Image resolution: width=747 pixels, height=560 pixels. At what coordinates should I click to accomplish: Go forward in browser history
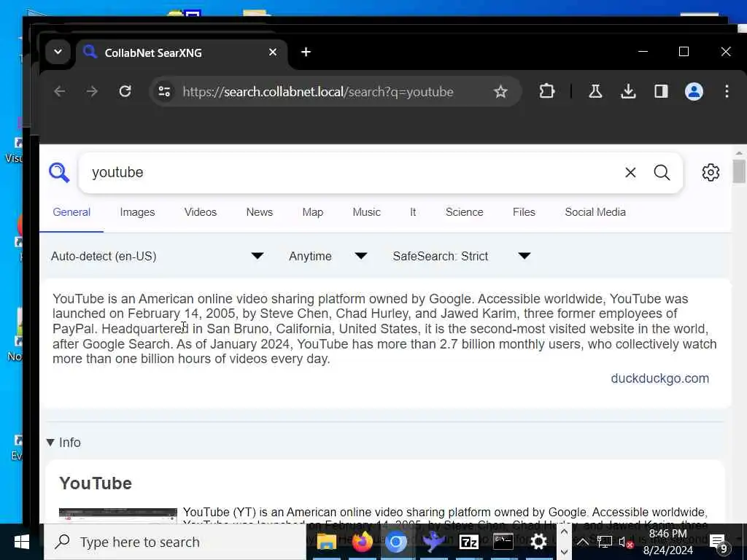(x=92, y=91)
